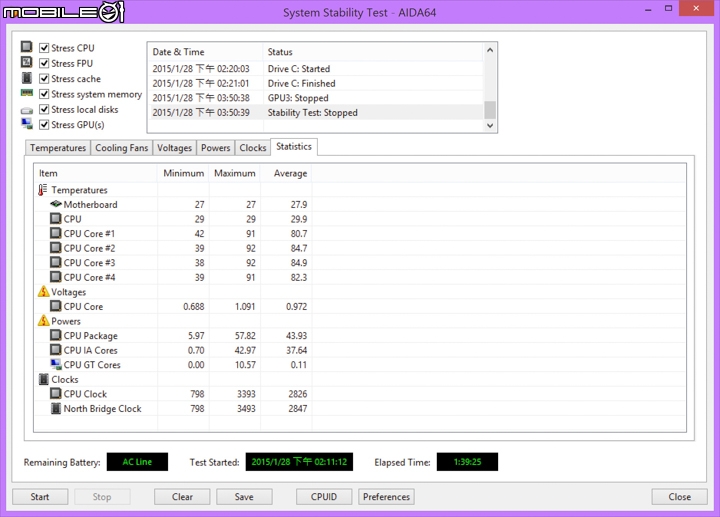The image size is (720, 517).
Task: Click the Motherboard row icon
Action: [56, 204]
